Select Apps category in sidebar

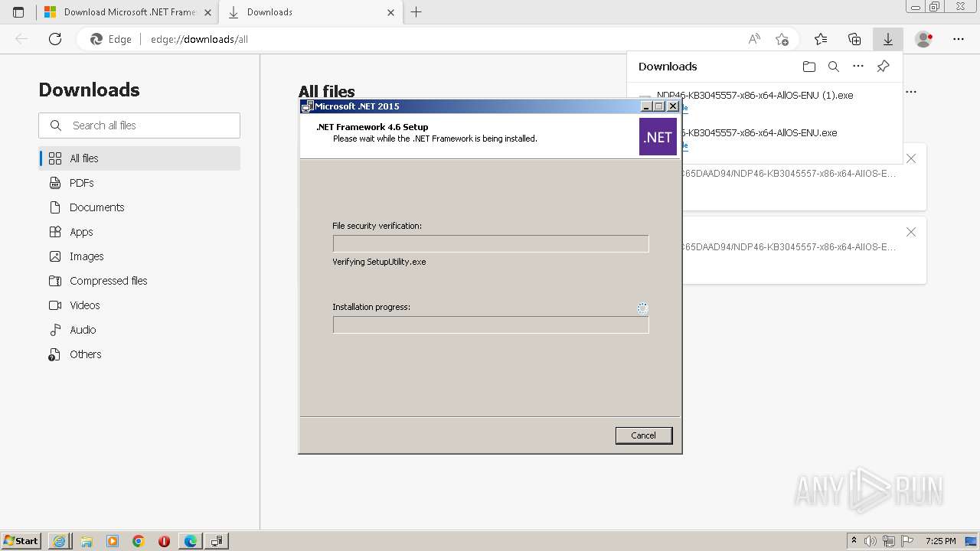(139, 232)
